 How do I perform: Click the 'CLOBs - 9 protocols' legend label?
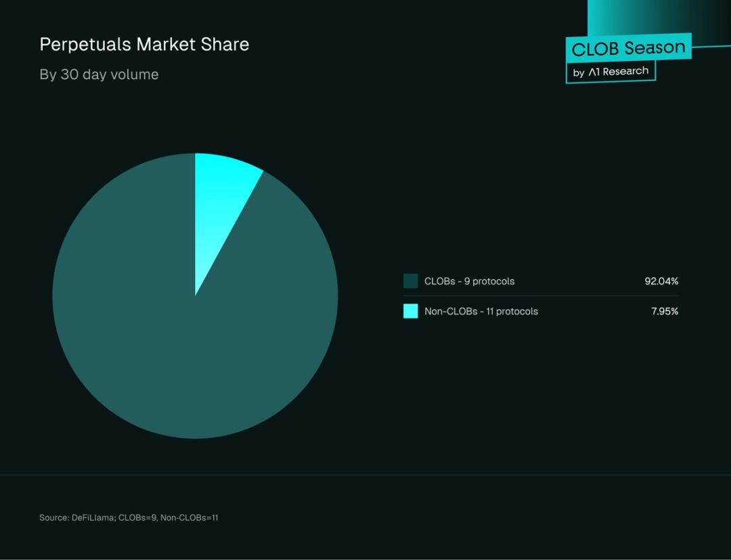pos(469,281)
